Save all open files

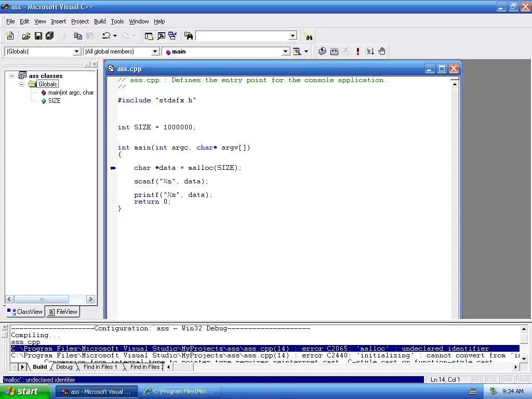click(49, 36)
